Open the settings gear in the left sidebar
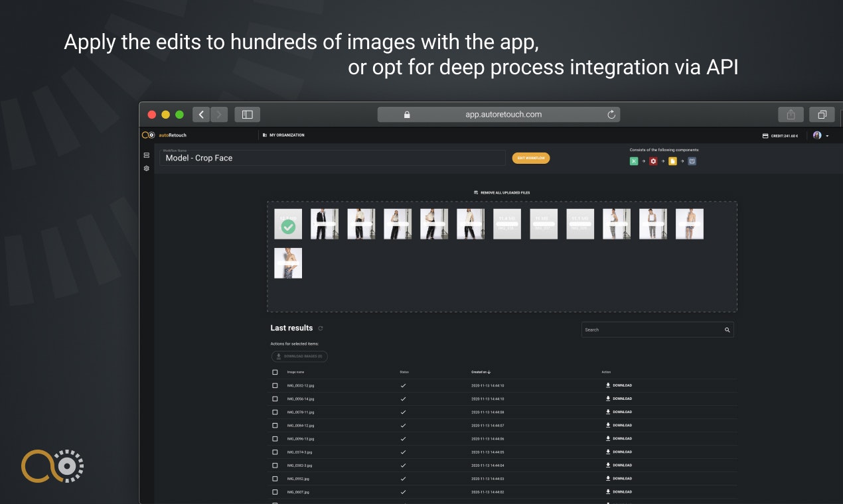Screen dimensions: 843x504 (x=146, y=168)
